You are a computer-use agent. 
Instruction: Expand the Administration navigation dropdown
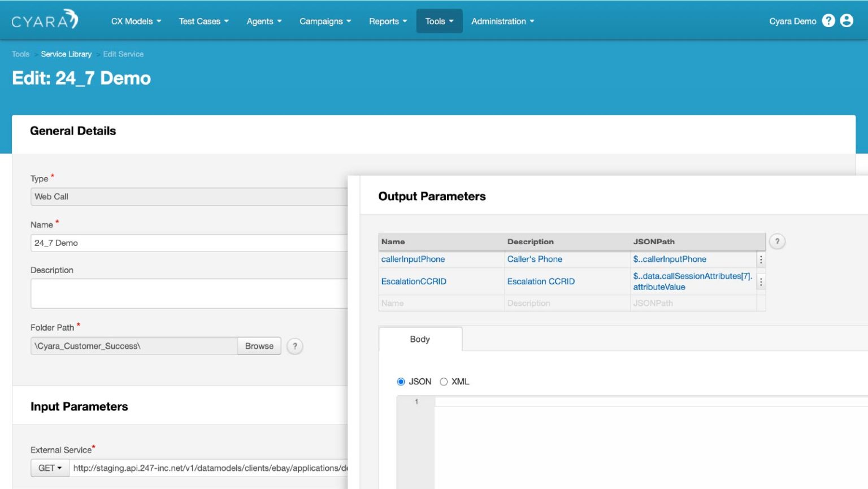[502, 21]
